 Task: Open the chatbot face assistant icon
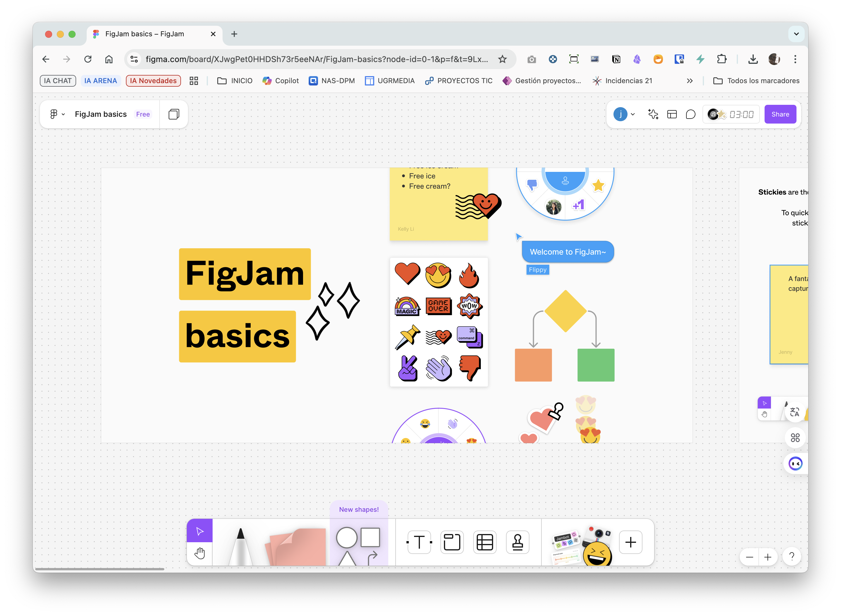[795, 463]
